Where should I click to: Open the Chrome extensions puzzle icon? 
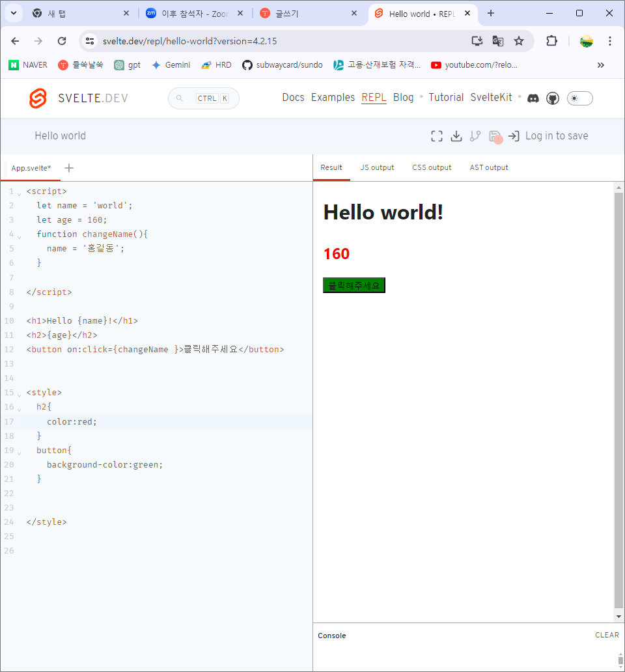[x=551, y=41]
